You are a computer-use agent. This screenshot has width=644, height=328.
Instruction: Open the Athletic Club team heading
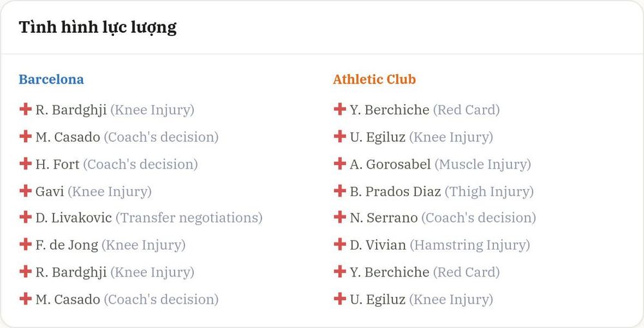click(374, 79)
